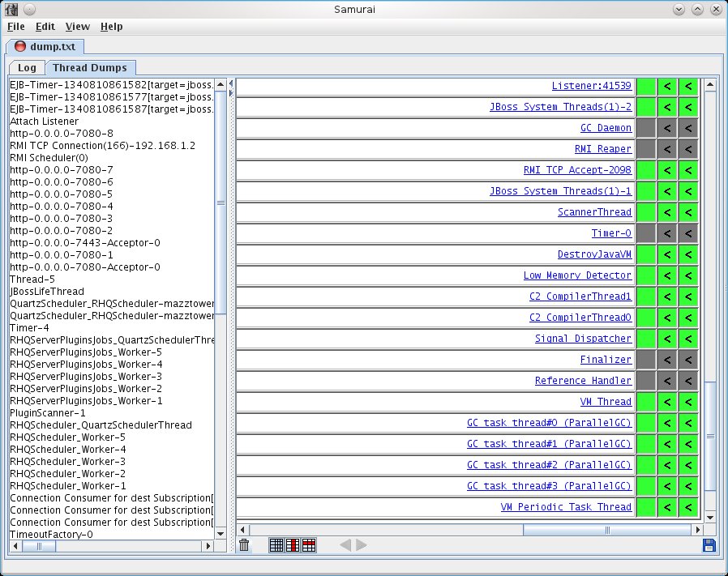Open the File menu
Image resolution: width=728 pixels, height=576 pixels.
15,27
